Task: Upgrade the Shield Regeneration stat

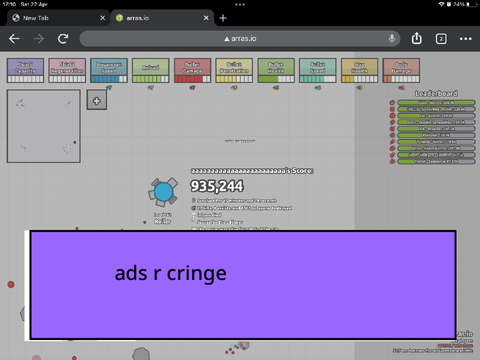Action: click(67, 70)
